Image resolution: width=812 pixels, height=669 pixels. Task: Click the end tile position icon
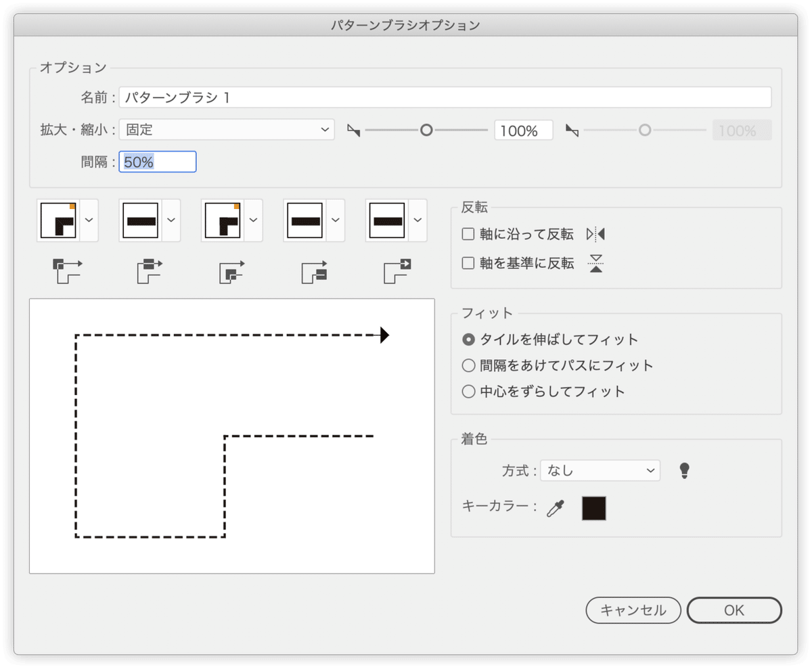click(397, 271)
